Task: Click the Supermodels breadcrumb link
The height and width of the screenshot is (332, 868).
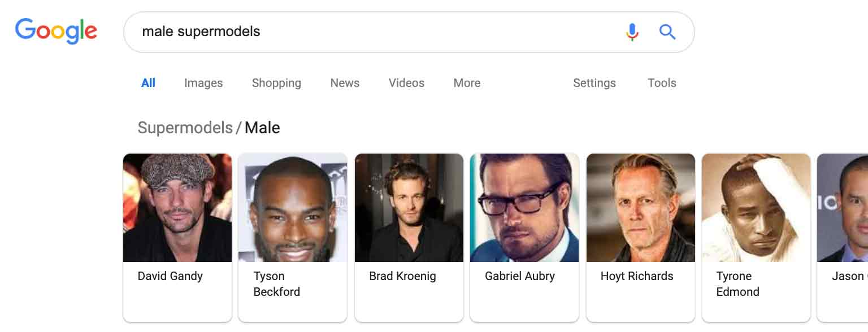Action: 185,128
